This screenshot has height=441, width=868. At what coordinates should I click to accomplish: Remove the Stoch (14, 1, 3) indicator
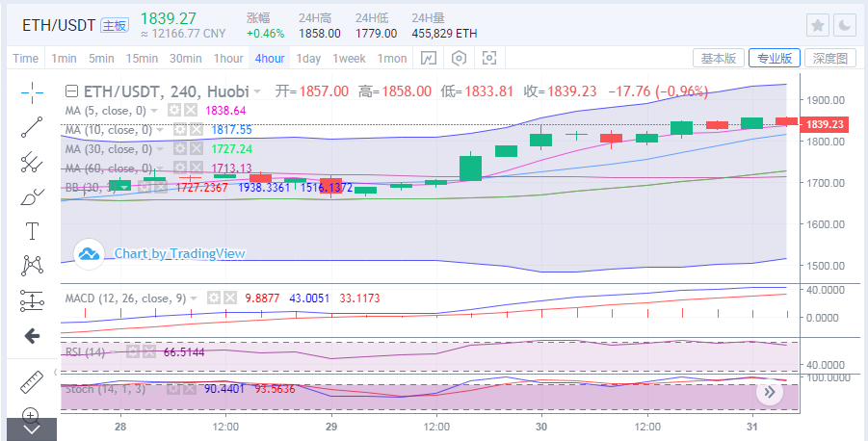point(190,389)
